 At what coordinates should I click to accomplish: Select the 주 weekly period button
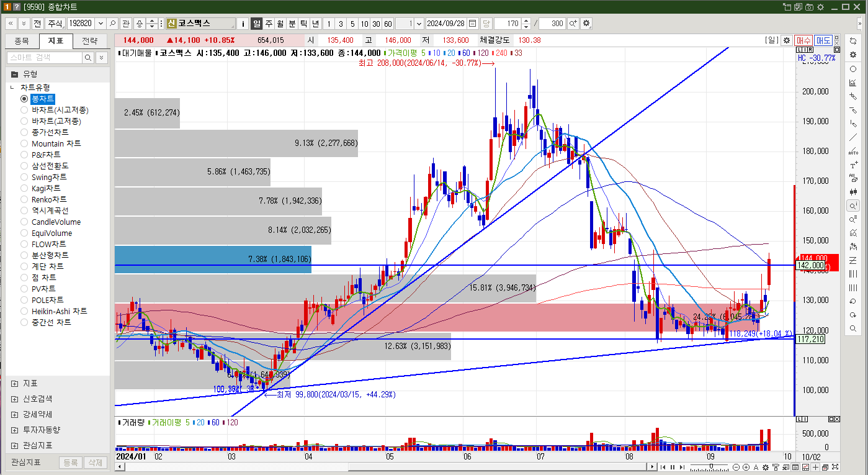269,24
